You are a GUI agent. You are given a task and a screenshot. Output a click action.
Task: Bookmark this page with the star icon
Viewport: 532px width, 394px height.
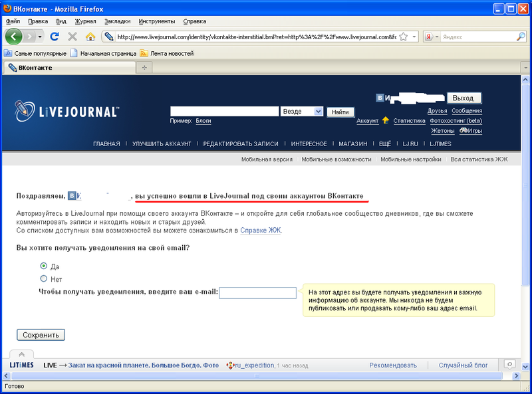pos(404,37)
